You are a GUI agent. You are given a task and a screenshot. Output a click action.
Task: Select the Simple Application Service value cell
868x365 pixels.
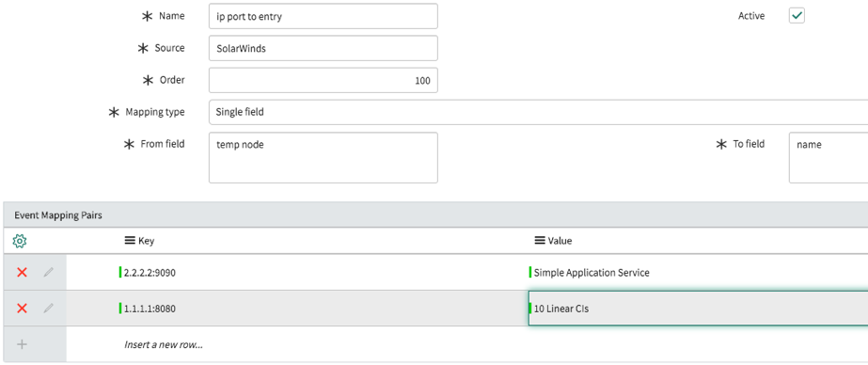point(698,273)
